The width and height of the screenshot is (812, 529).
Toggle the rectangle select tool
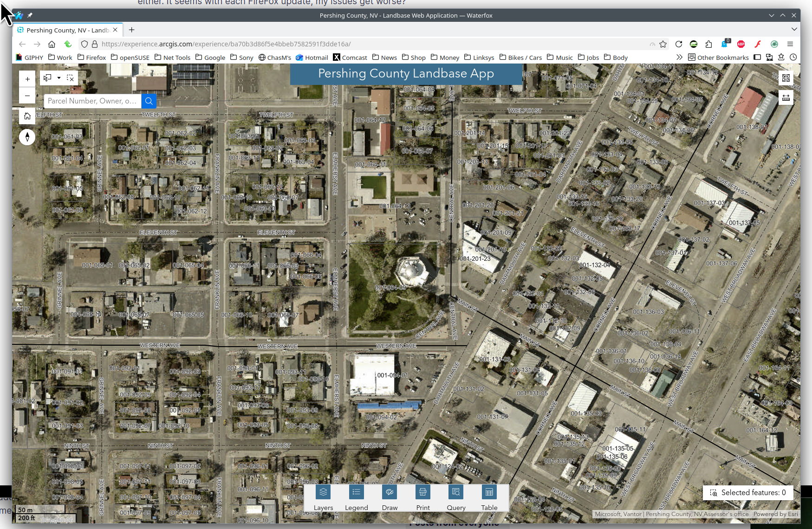tap(48, 78)
